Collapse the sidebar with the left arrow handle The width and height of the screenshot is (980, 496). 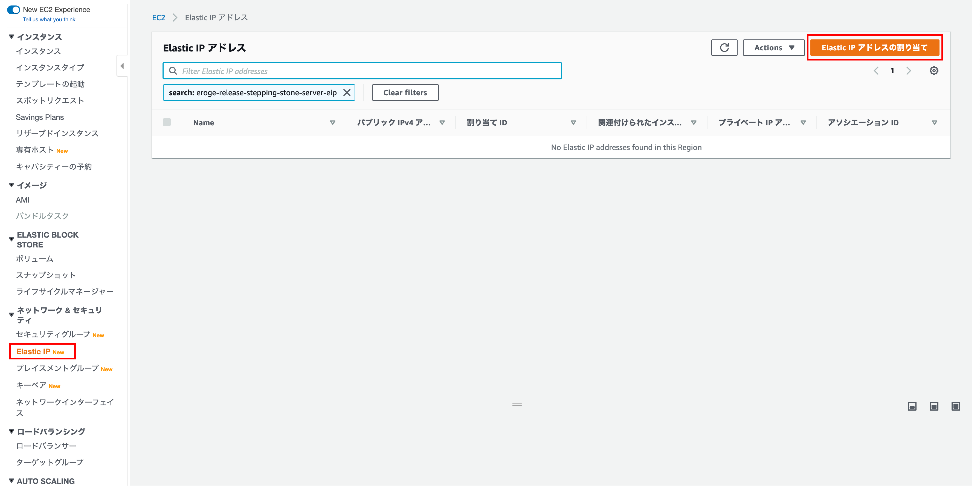click(x=122, y=66)
